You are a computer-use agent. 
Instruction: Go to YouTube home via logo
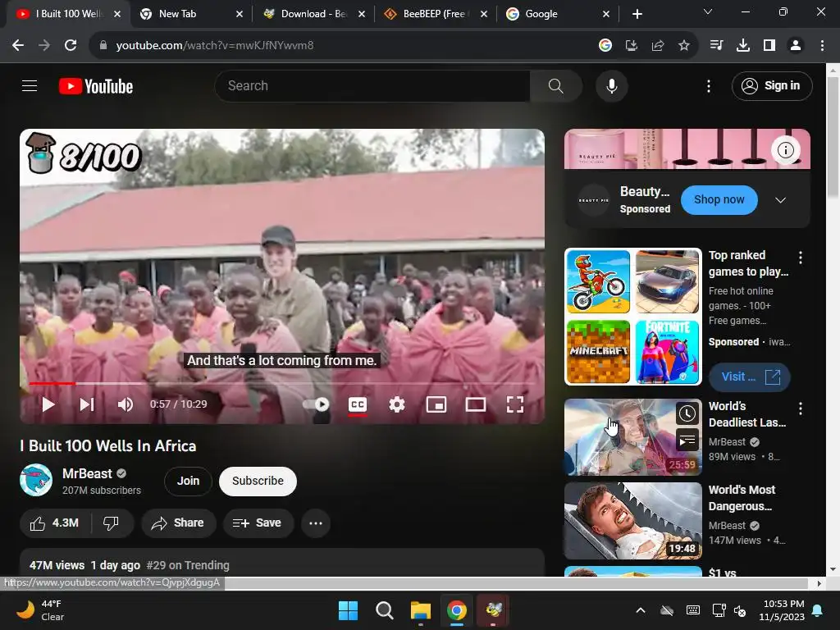tap(96, 86)
